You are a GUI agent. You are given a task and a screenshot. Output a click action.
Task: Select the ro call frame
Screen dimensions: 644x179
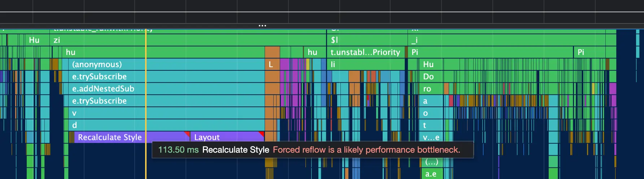pyautogui.click(x=432, y=89)
